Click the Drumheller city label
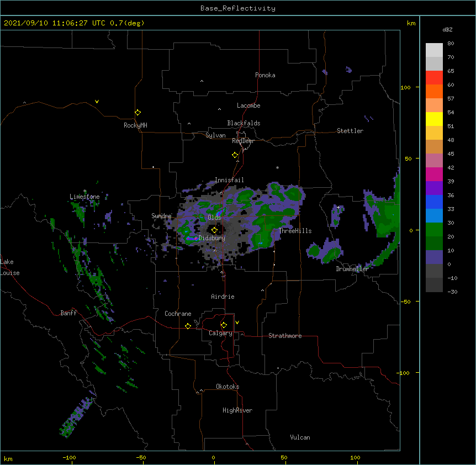The image size is (476, 465). (x=352, y=269)
